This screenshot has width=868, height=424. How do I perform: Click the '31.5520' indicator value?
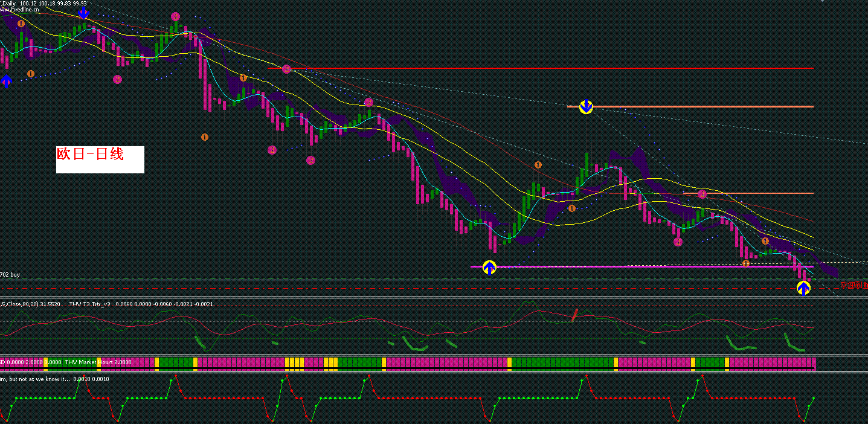tap(50, 304)
